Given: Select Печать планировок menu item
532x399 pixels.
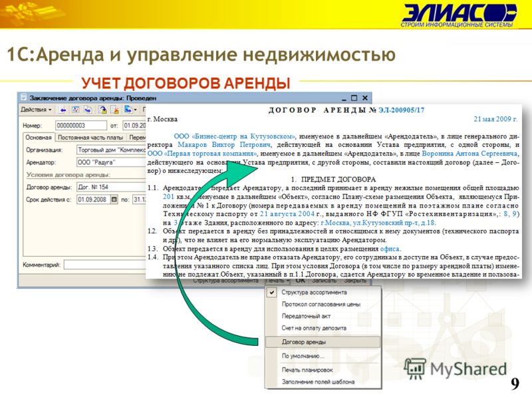Looking at the screenshot, I should tap(323, 370).
